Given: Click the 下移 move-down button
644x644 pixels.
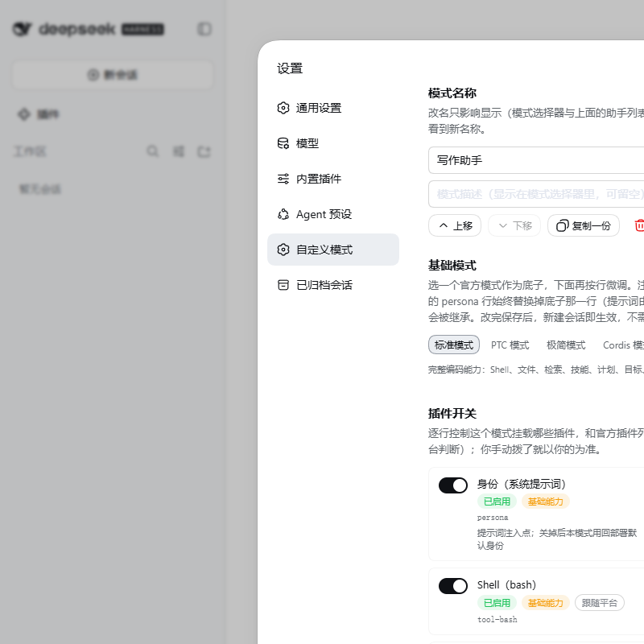Looking at the screenshot, I should (x=514, y=225).
